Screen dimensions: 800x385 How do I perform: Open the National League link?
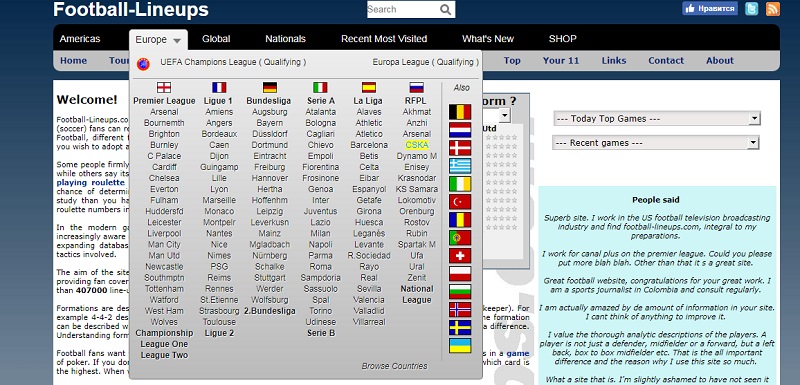417,294
